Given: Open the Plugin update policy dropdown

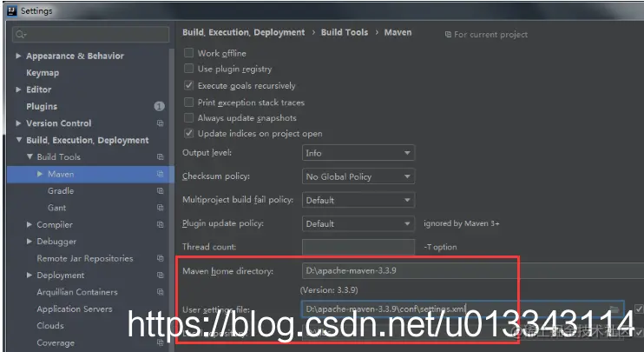Looking at the screenshot, I should (x=358, y=223).
